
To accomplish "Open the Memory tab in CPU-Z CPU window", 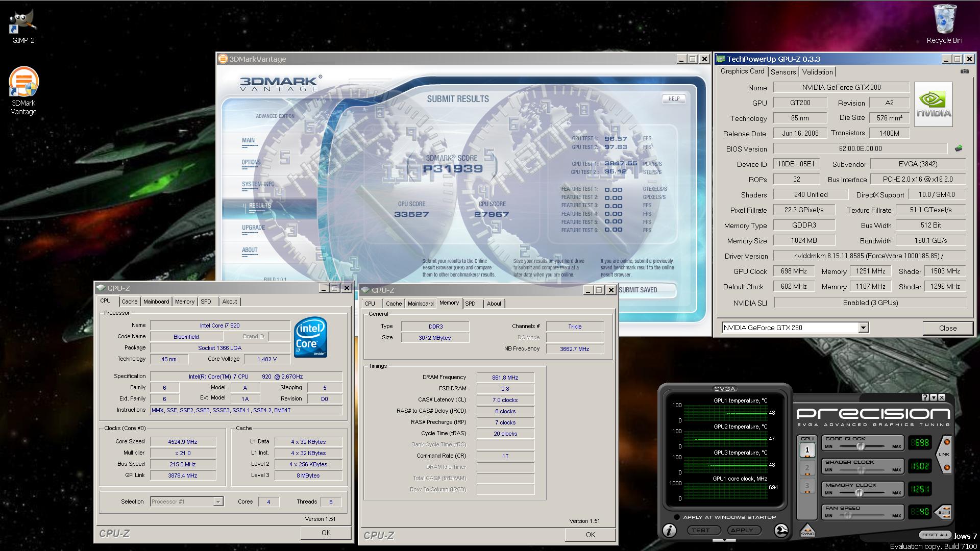I will click(185, 302).
